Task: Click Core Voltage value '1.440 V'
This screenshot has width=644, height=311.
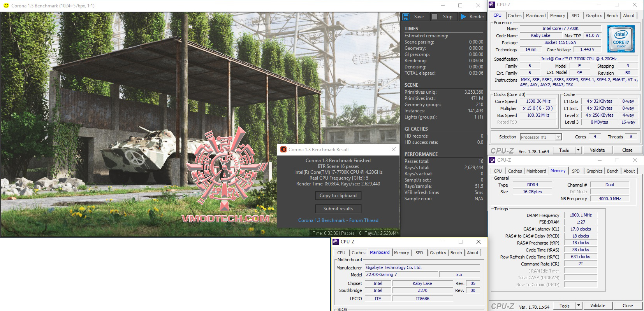Action: click(587, 49)
